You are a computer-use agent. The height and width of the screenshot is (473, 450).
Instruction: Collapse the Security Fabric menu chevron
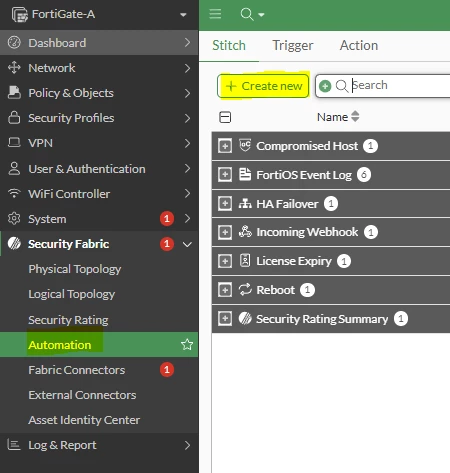[187, 244]
